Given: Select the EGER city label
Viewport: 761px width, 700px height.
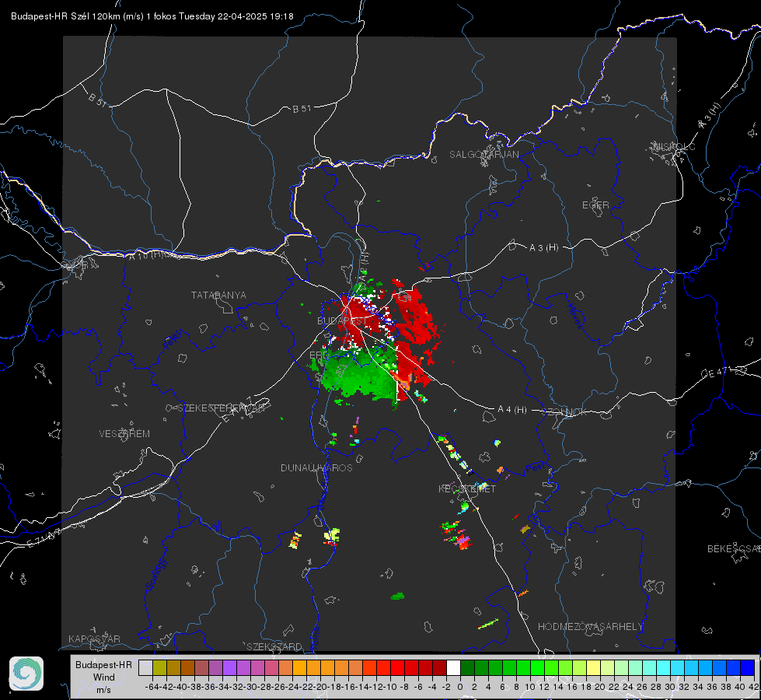Looking at the screenshot, I should coord(595,205).
